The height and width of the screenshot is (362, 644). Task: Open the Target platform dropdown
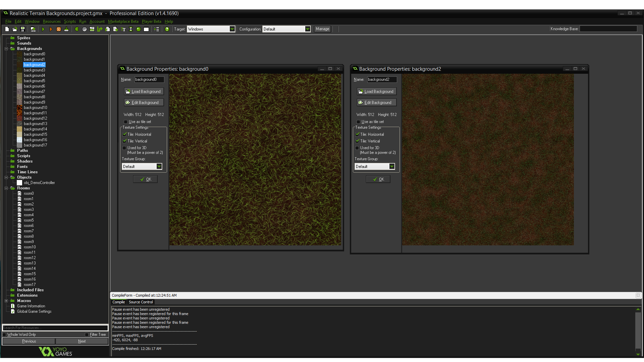[x=232, y=29]
